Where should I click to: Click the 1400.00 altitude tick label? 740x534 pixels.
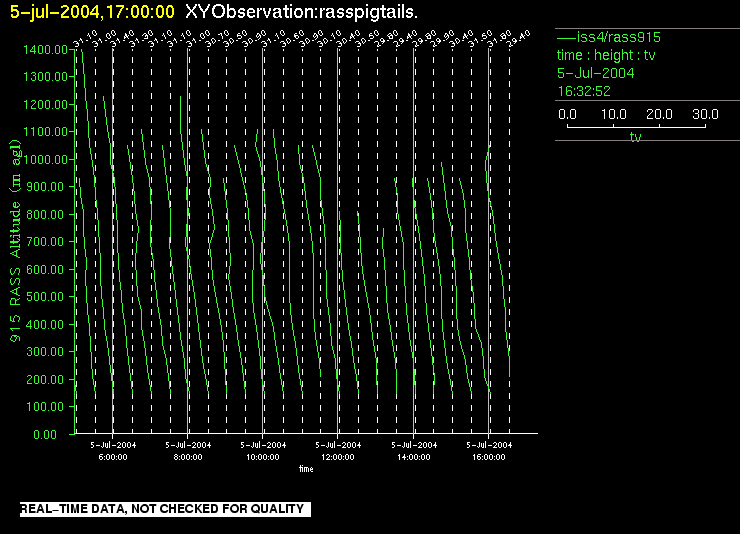46,49
